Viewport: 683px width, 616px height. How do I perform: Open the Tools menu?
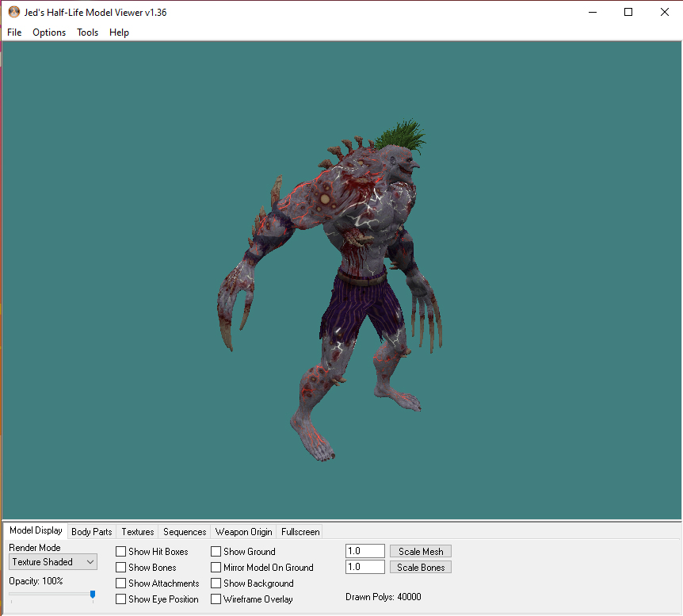click(87, 33)
